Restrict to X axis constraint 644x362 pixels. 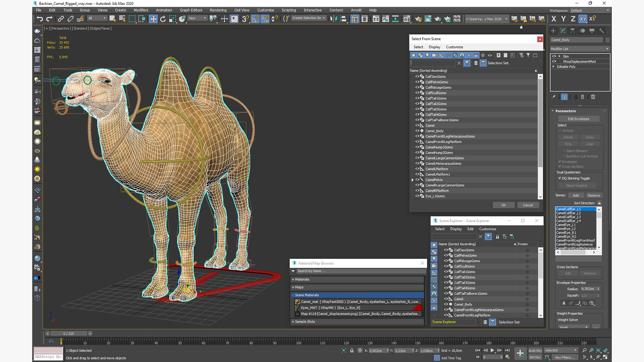[x=554, y=19]
